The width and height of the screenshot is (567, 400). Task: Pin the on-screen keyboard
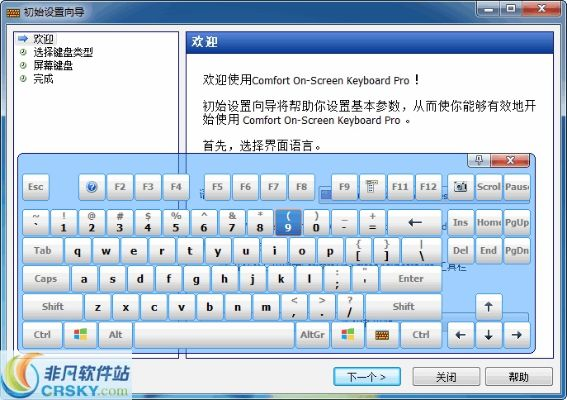point(479,160)
